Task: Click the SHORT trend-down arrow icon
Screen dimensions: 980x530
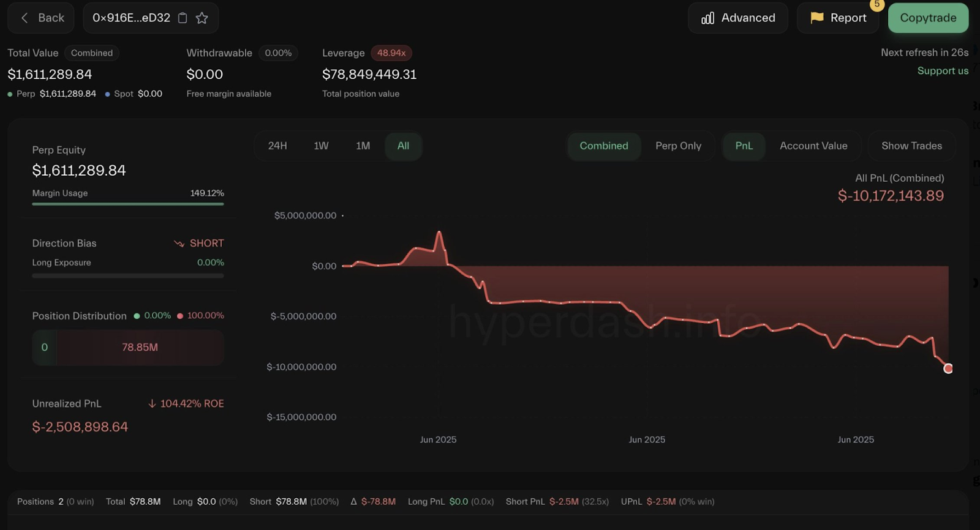Action: coord(179,243)
